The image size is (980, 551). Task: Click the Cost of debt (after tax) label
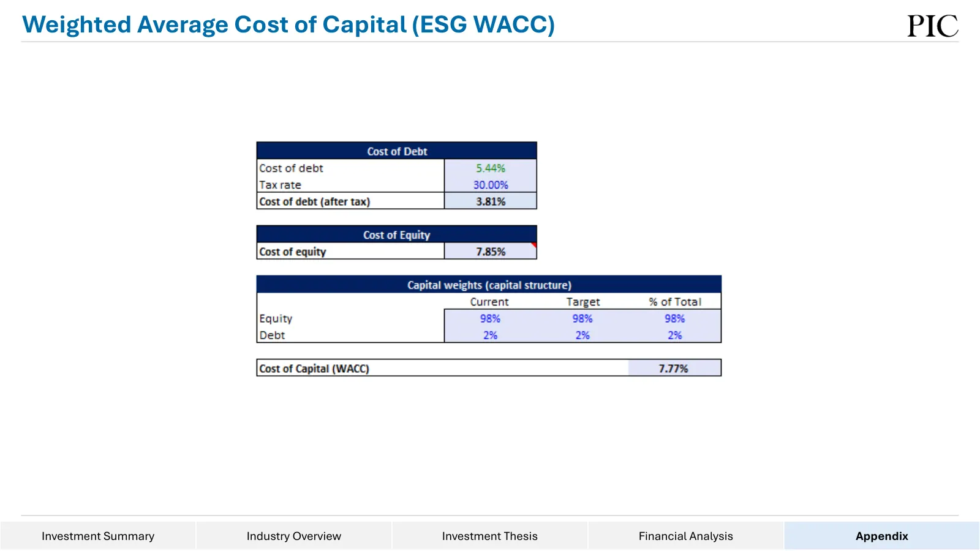(x=315, y=201)
